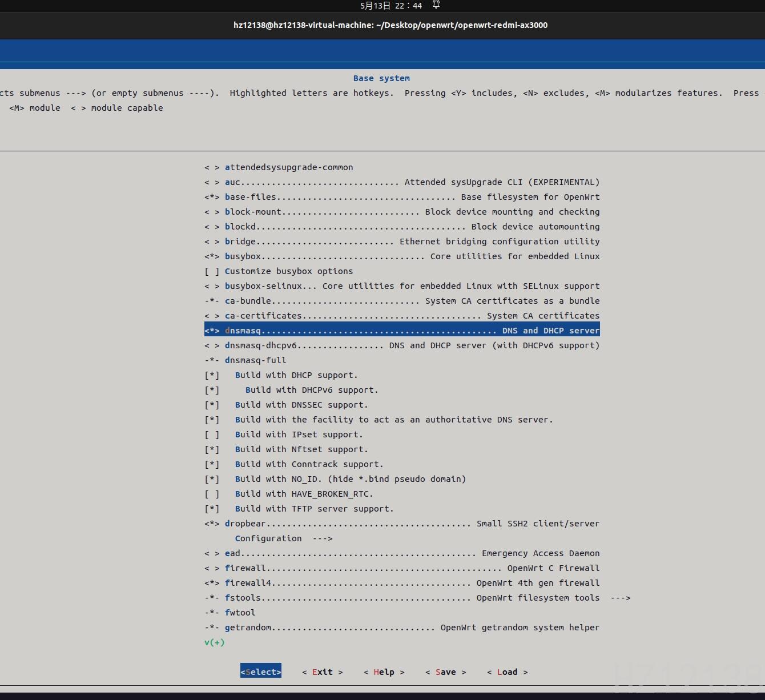765x700 pixels.
Task: Toggle dnsmasq-dhcpv6 package
Action: pos(402,345)
